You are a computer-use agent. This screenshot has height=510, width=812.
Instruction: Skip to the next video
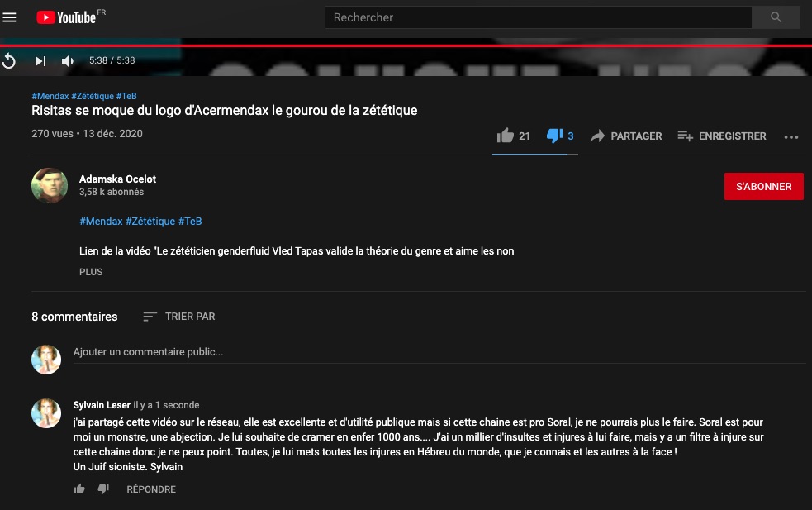click(x=40, y=61)
